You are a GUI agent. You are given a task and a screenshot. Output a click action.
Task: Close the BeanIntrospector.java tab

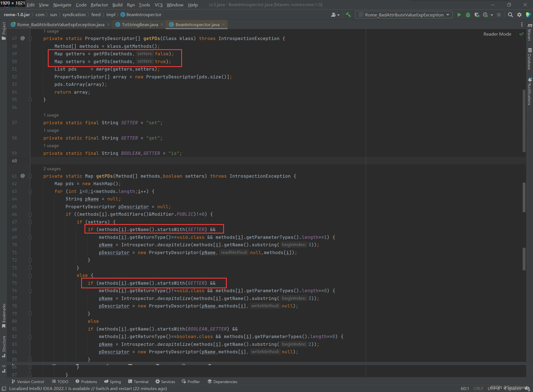(x=223, y=24)
